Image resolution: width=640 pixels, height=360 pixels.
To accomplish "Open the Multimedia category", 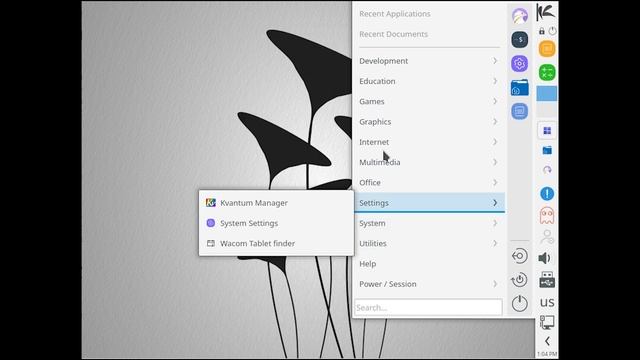I will (429, 162).
